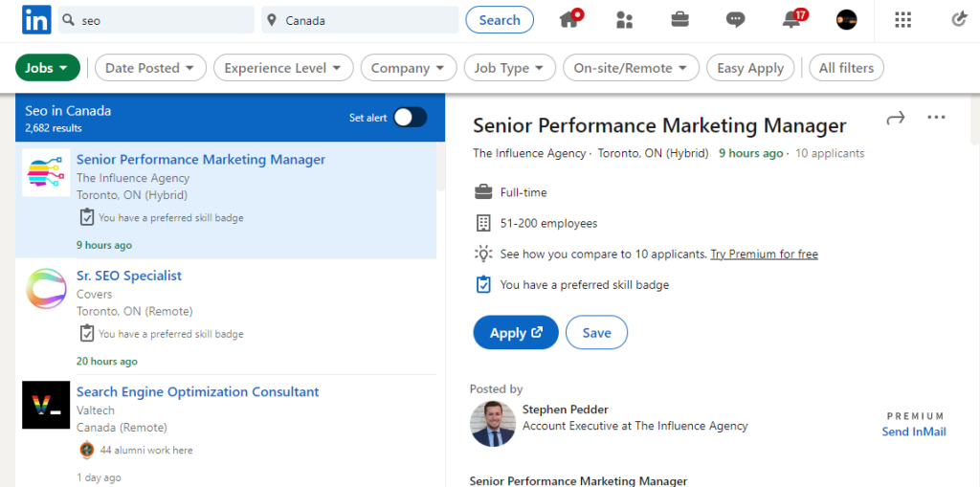
Task: Click 'Canada (Remote)' under Valtech
Action: (x=122, y=428)
